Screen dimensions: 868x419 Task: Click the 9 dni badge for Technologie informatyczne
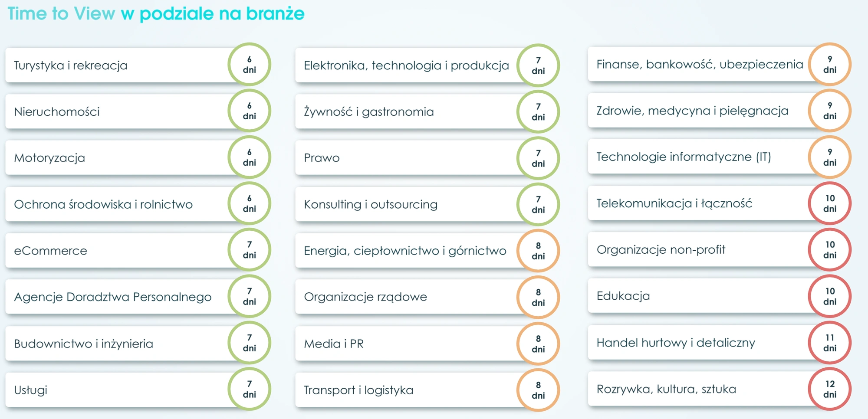click(829, 157)
